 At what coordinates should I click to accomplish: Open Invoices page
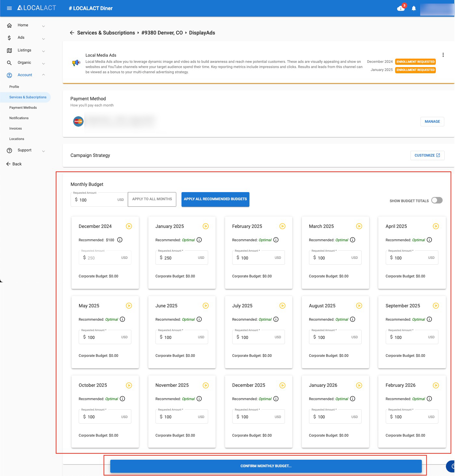(16, 128)
